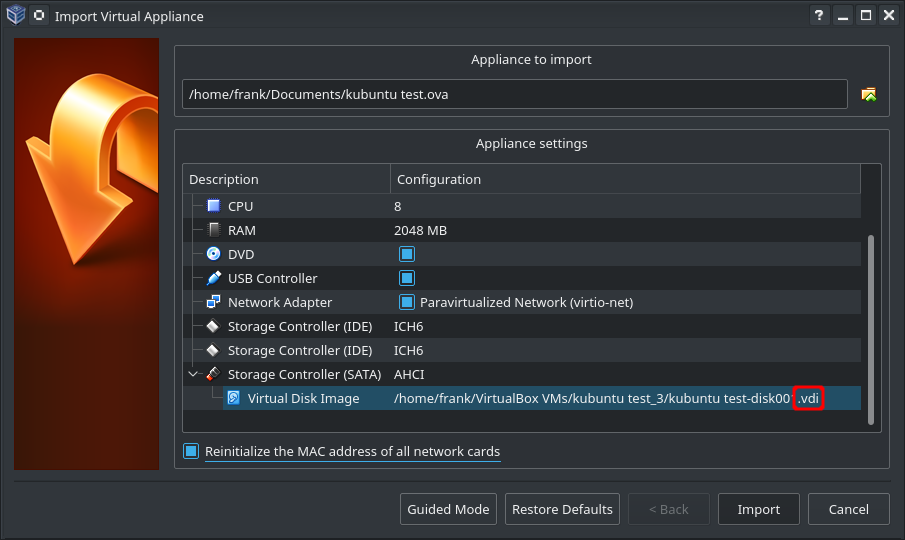
Task: Select the CPU value 8
Action: (398, 207)
